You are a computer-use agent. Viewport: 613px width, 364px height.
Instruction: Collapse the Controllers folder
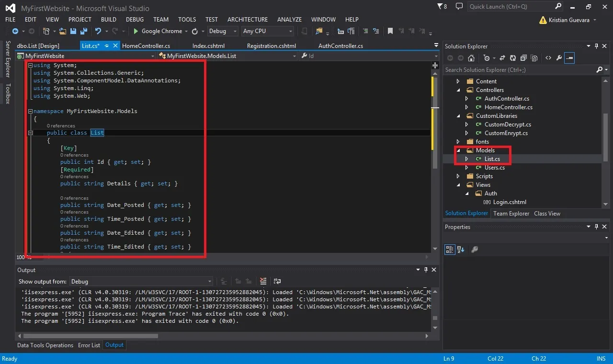(458, 90)
